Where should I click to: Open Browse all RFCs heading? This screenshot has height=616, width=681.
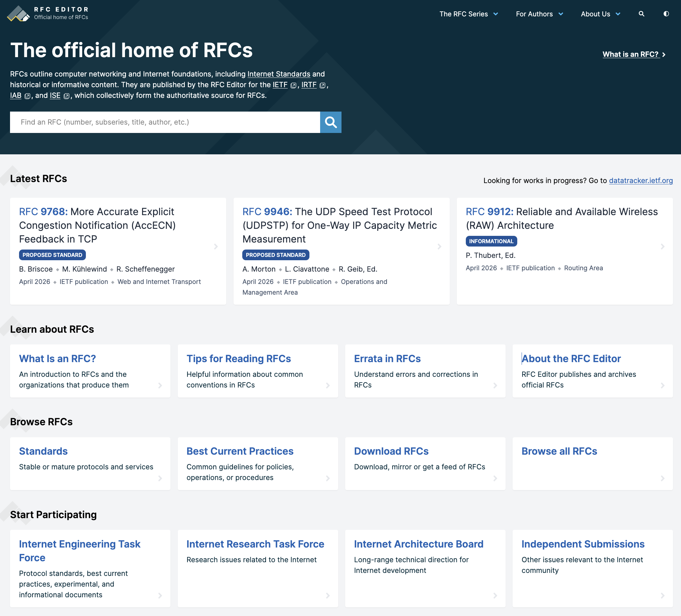[559, 451]
